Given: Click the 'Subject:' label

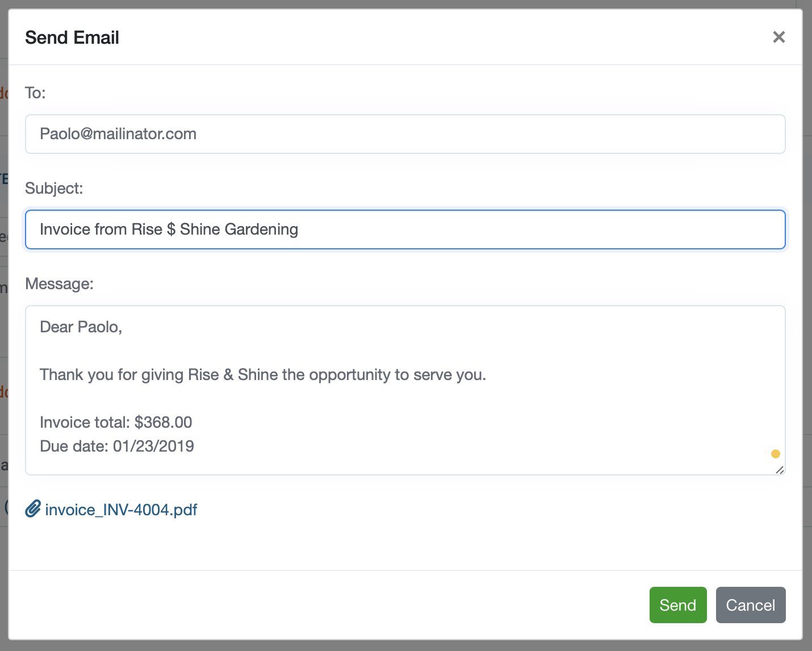Looking at the screenshot, I should 54,188.
